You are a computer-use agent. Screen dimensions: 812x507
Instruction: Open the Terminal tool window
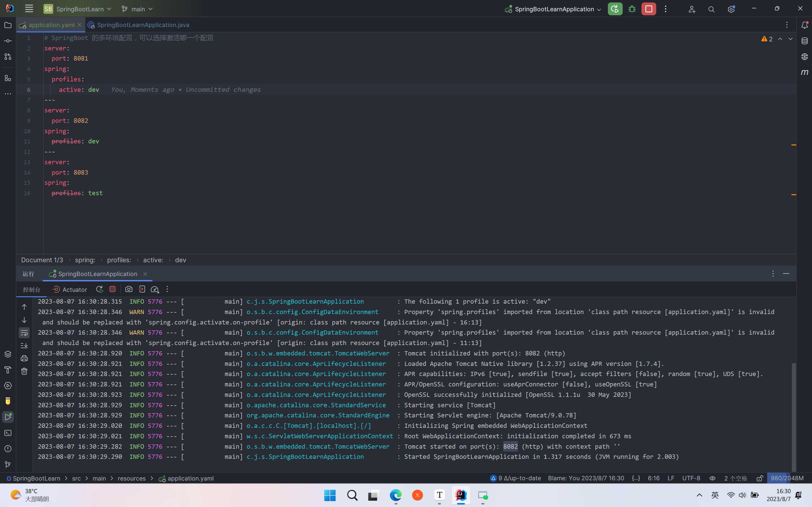(x=8, y=433)
